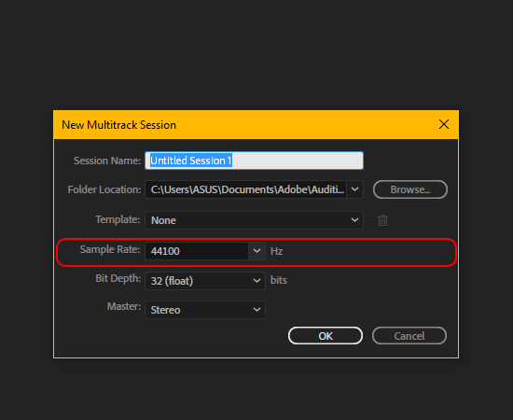This screenshot has height=420, width=513.
Task: Click the Session Name text field
Action: pos(254,161)
